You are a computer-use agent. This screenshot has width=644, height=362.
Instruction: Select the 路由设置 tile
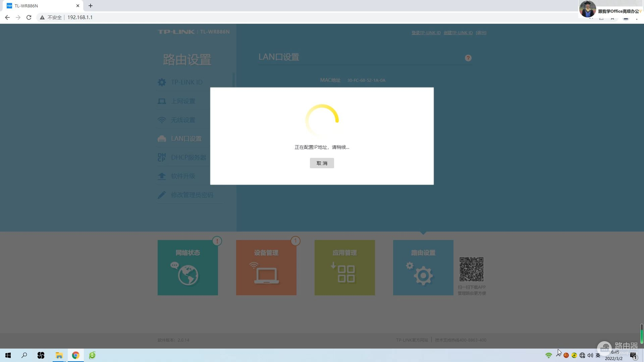click(423, 267)
